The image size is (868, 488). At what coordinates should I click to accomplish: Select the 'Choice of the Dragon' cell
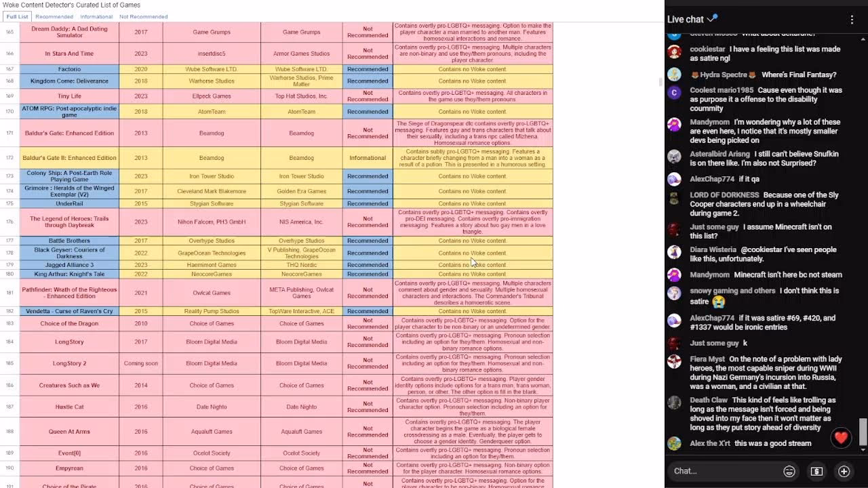tap(69, 323)
